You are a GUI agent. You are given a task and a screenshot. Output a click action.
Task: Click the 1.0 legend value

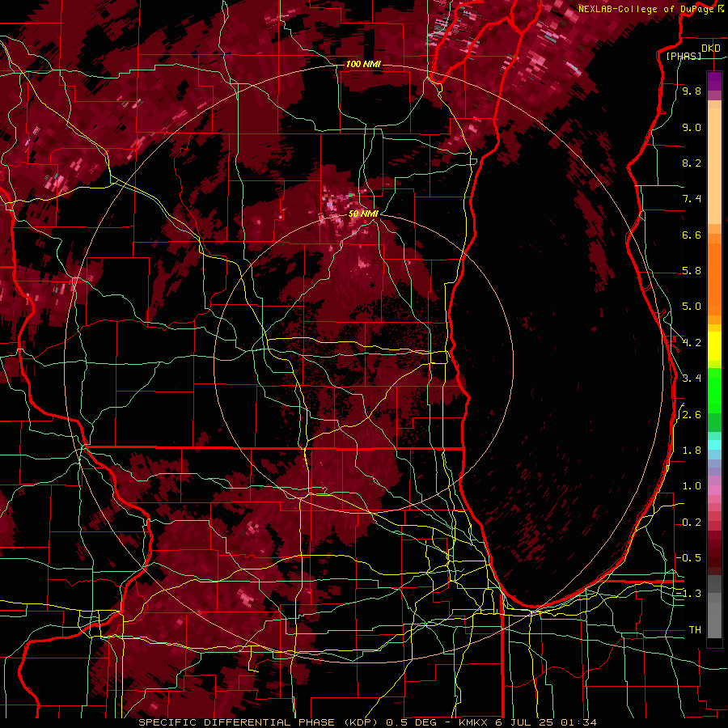pos(692,486)
